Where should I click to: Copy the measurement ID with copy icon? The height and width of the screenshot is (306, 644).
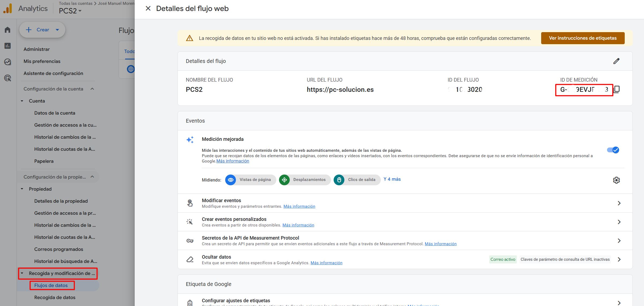pos(617,89)
